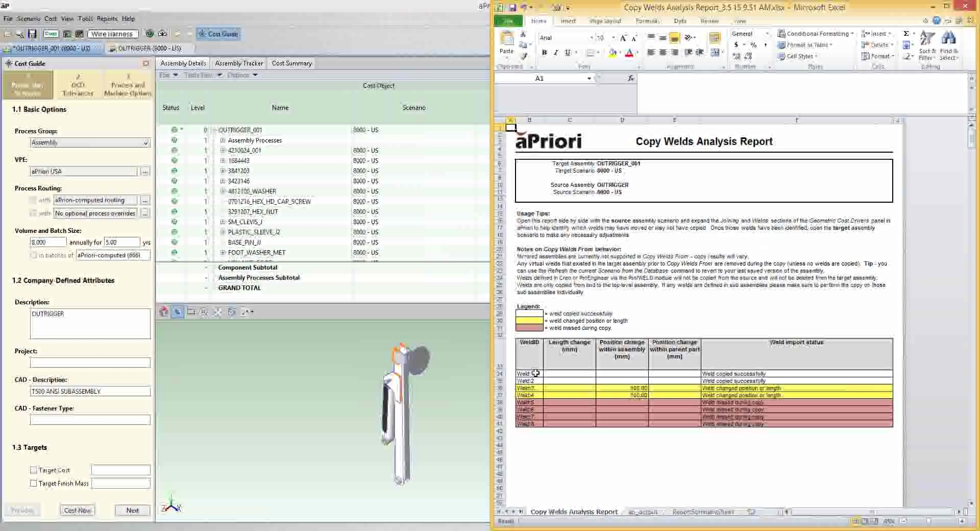The height and width of the screenshot is (531, 980).
Task: Switch to the Cost Summary tab
Action: pyautogui.click(x=291, y=63)
